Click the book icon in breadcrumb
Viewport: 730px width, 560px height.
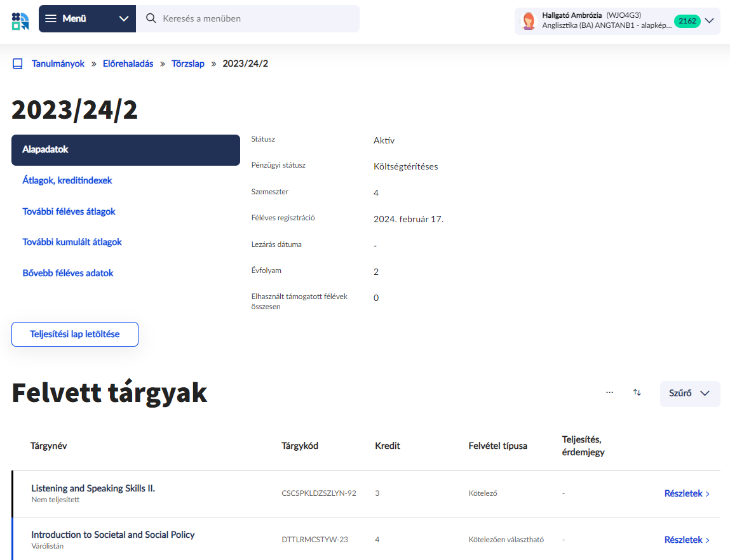coord(18,64)
